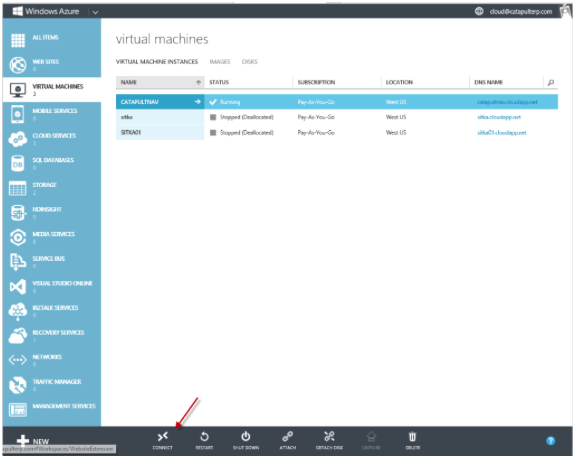
Task: Open the SQL Databases DB icon
Action: pos(18,164)
